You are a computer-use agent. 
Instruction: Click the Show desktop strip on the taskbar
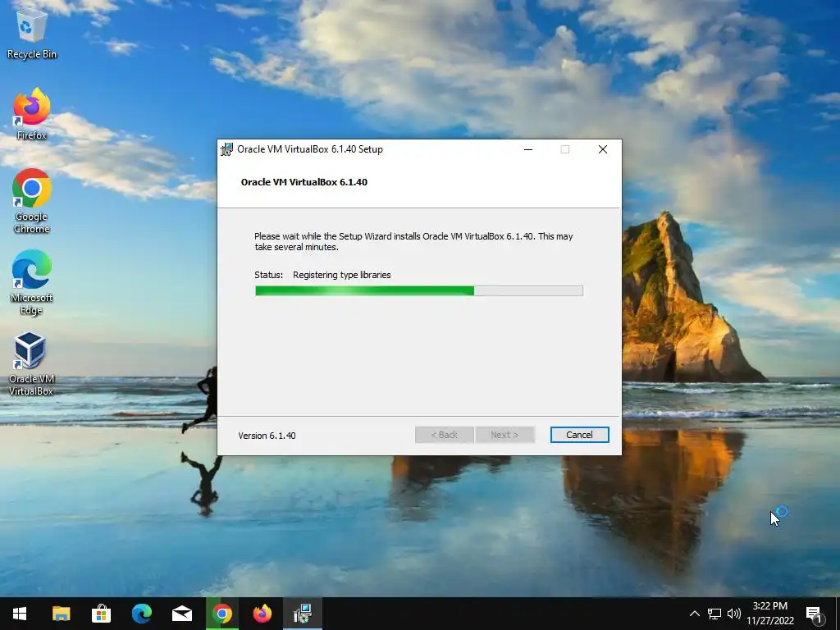pyautogui.click(x=838, y=614)
